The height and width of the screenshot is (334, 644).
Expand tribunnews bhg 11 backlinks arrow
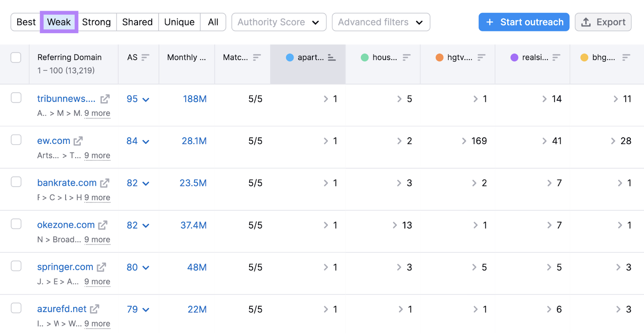pos(616,99)
